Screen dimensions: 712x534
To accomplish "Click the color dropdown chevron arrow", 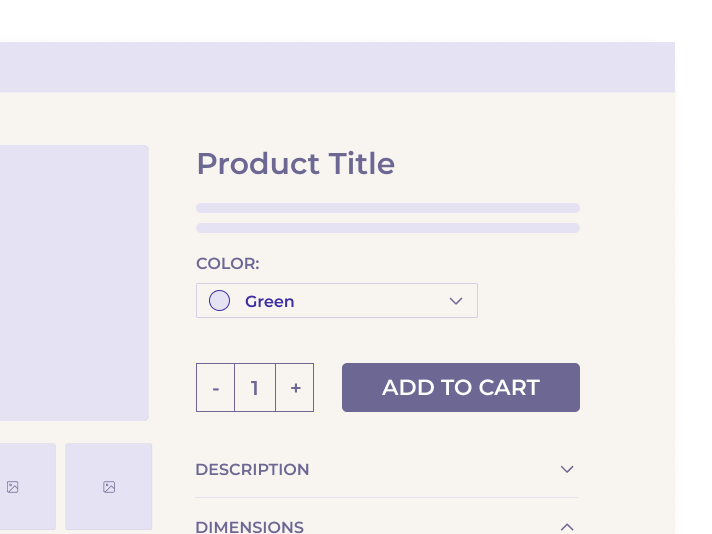I will pos(456,301).
